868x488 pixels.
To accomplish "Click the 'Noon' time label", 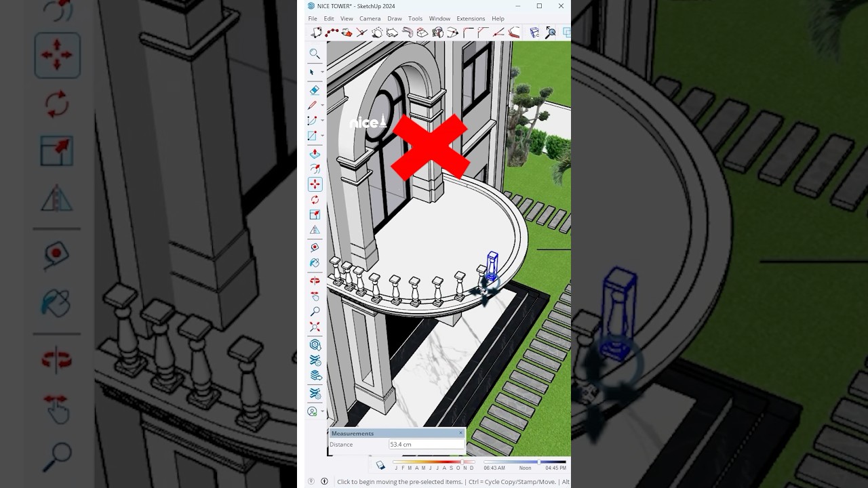I will [525, 468].
